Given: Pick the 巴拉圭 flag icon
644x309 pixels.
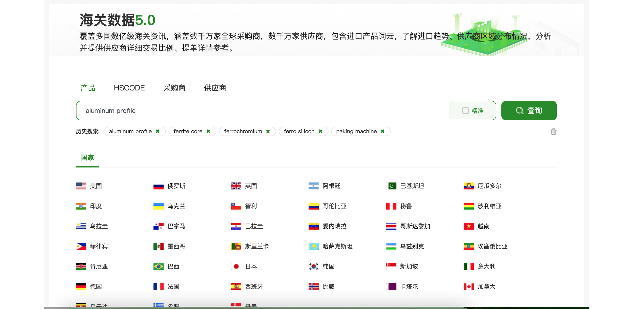Looking at the screenshot, I should tap(236, 226).
